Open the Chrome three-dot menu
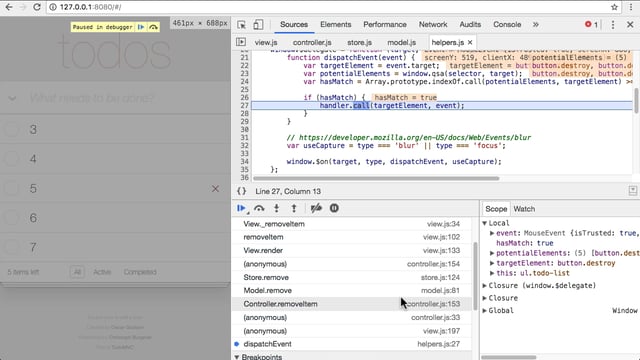Image resolution: width=640 pixels, height=360 pixels. pyautogui.click(x=631, y=7)
